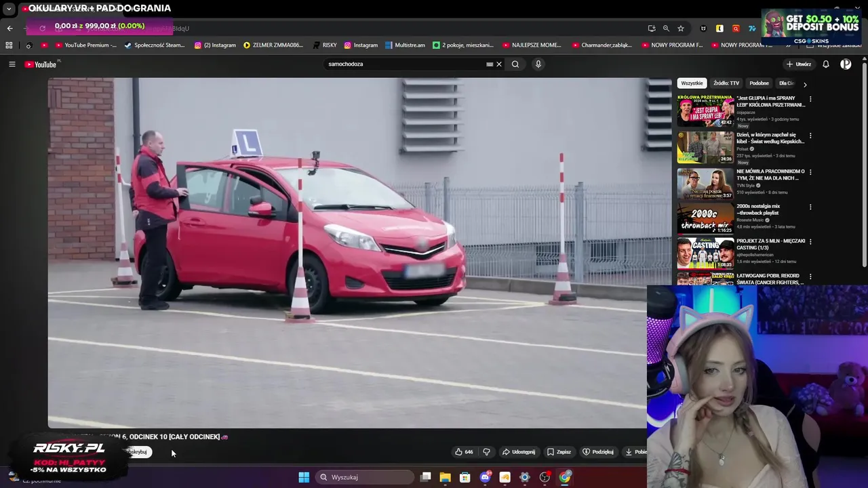
Task: Open the taskbar Settings gear icon
Action: click(x=524, y=477)
